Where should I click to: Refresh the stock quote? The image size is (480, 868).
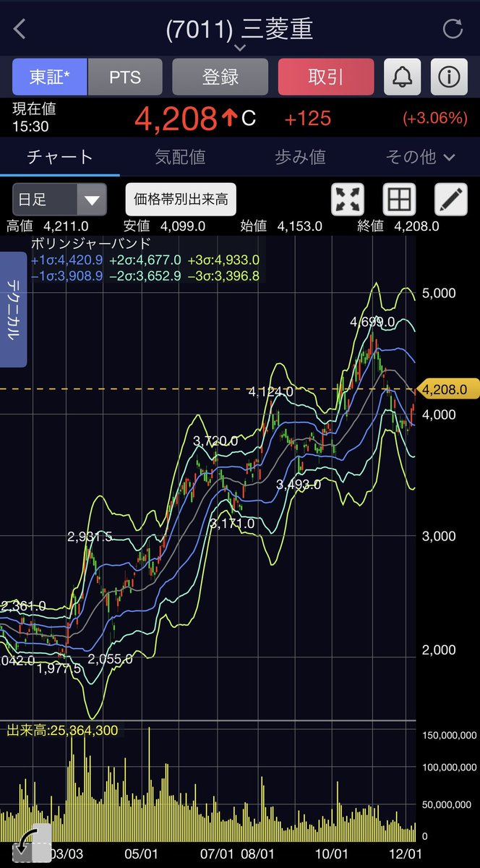coord(453,30)
